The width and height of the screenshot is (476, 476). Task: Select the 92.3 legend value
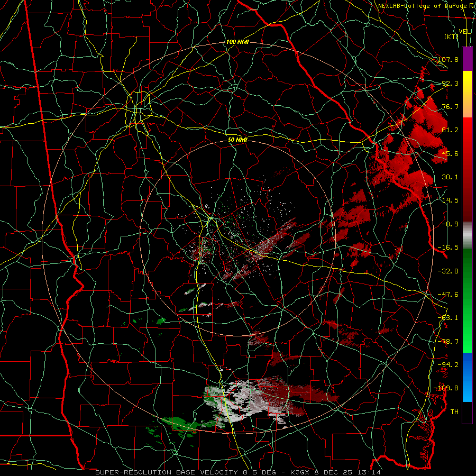[450, 83]
